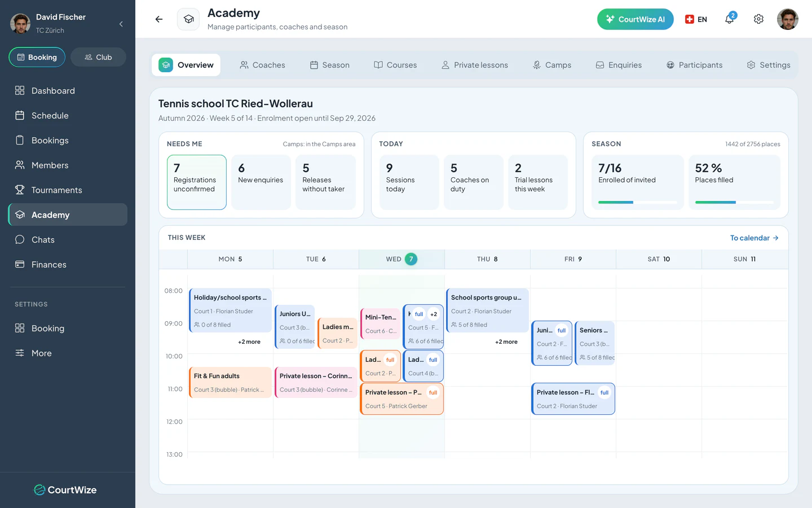Open the To calendar link
Viewport: 812px width, 508px height.
[x=754, y=238]
